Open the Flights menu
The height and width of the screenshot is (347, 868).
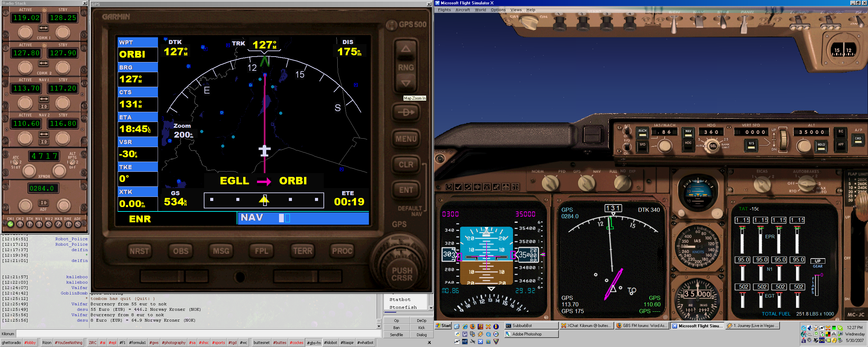(444, 10)
